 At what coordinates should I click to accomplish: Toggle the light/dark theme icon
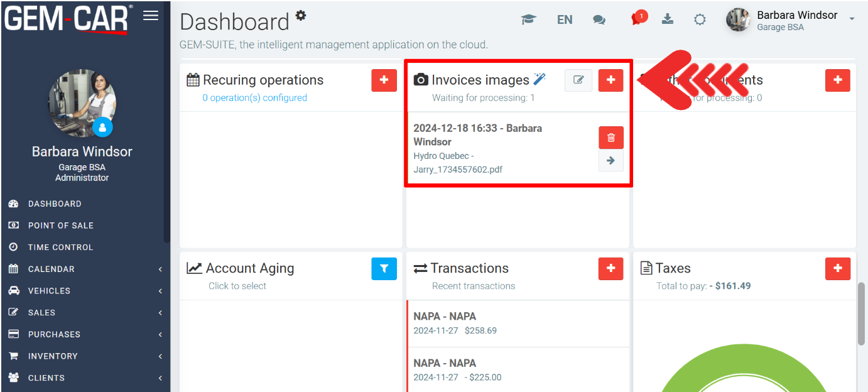point(700,20)
